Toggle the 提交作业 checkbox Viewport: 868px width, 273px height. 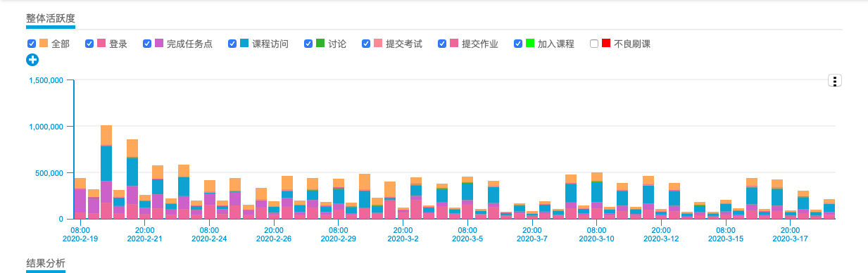[x=443, y=44]
